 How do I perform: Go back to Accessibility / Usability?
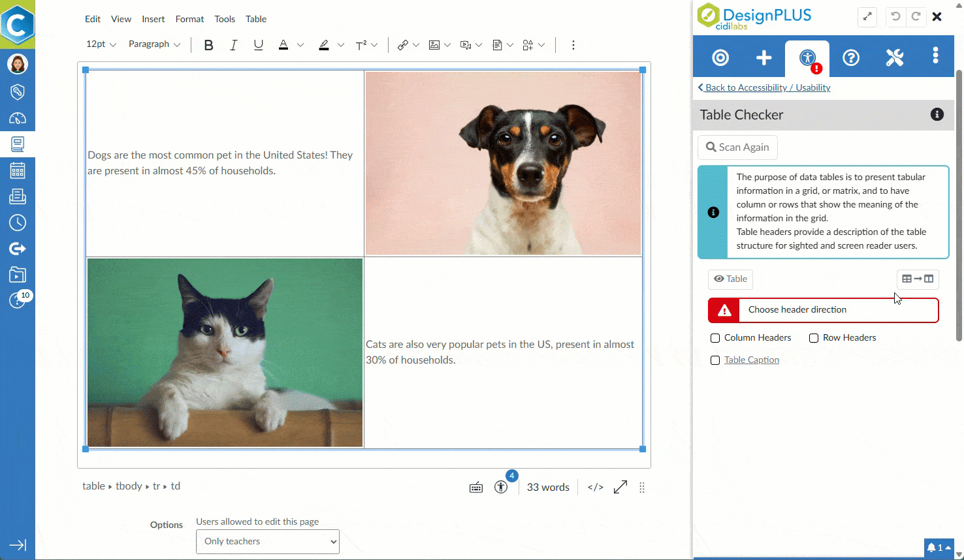[764, 87]
